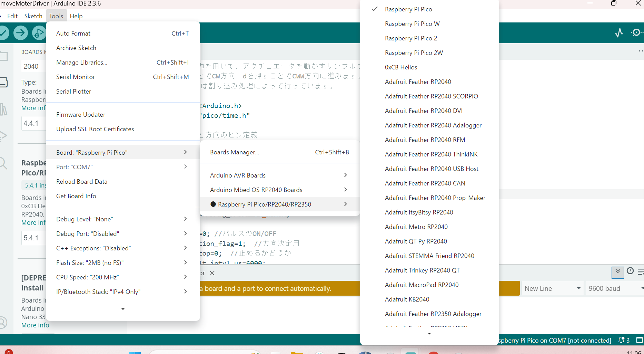Click the bottom More info link

[x=35, y=325]
